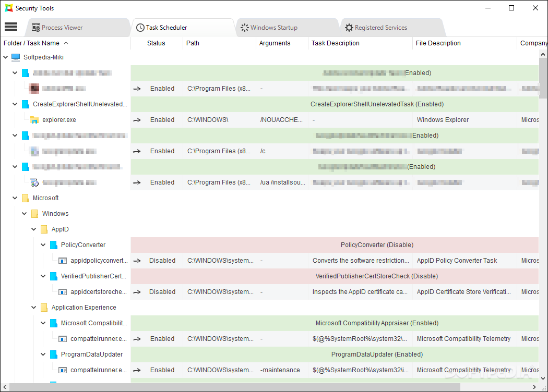The height and width of the screenshot is (392, 548).
Task: Click the ProgramDataUpdater task icon
Action: [x=53, y=354]
